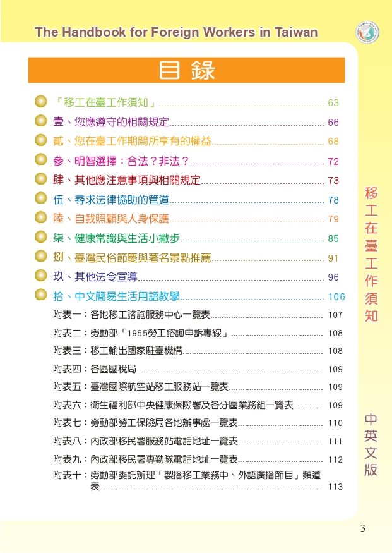Click page number 68
Image resolution: width=392 pixels, height=553 pixels.
click(333, 142)
